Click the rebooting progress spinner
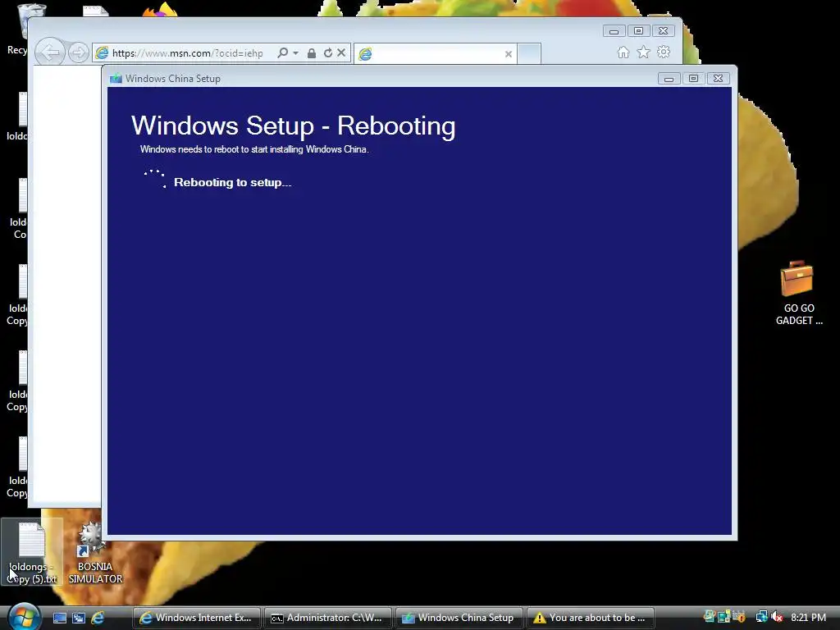Viewport: 840px width, 630px height. click(155, 179)
